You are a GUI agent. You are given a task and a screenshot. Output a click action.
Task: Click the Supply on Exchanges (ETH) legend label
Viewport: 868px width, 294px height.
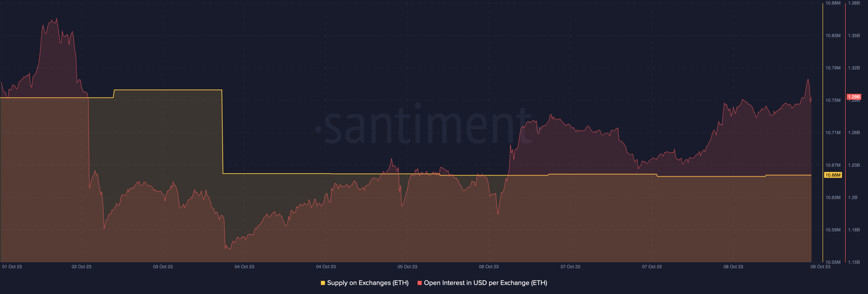(x=368, y=283)
